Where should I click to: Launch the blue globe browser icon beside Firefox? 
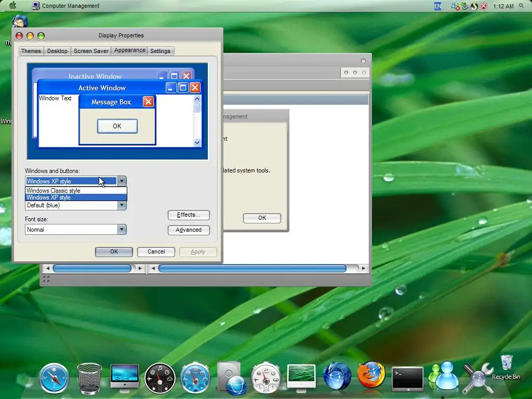pyautogui.click(x=337, y=376)
